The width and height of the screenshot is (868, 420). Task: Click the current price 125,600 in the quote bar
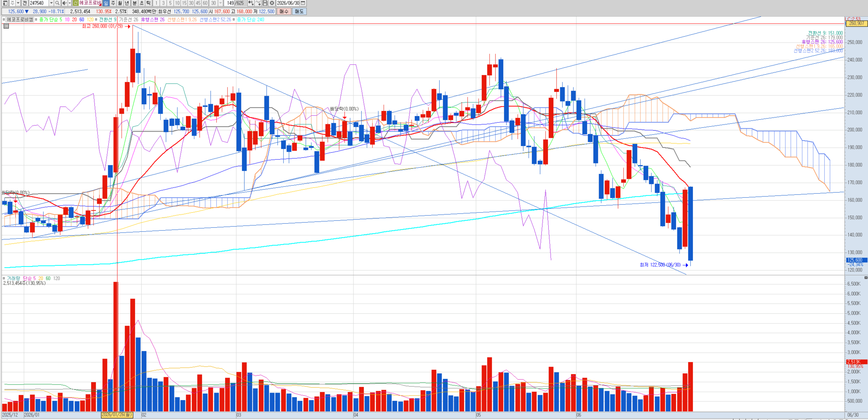point(16,11)
